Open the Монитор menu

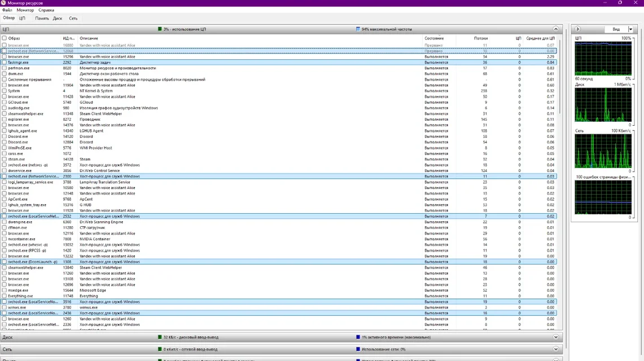(24, 10)
